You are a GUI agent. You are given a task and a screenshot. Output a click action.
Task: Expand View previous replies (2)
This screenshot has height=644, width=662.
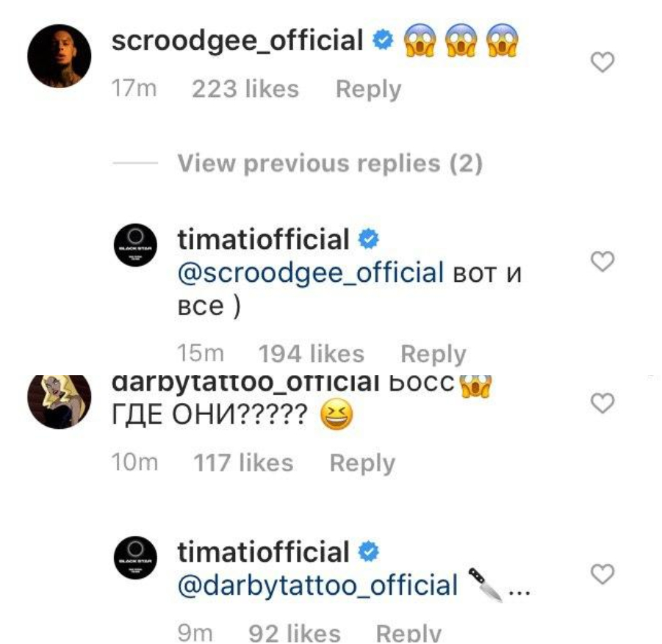pos(330,163)
